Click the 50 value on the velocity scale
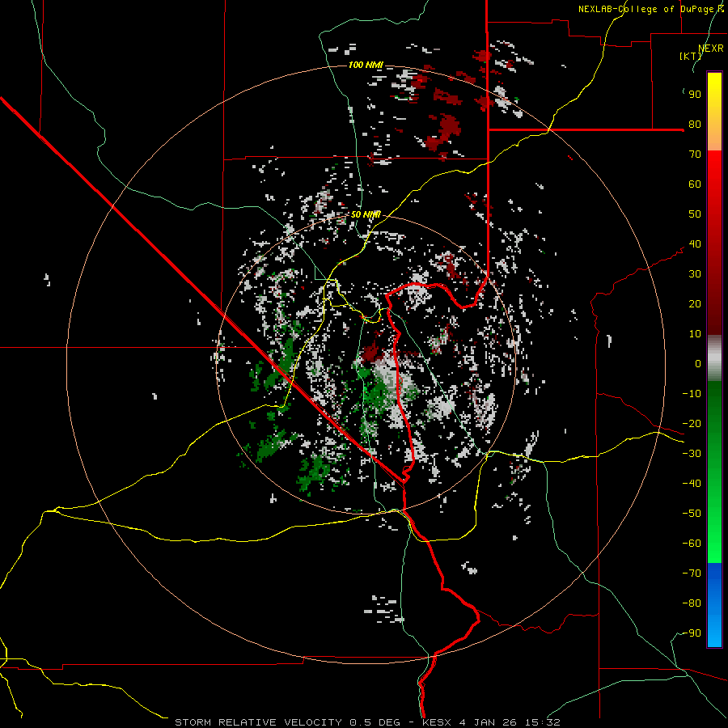 coord(695,214)
